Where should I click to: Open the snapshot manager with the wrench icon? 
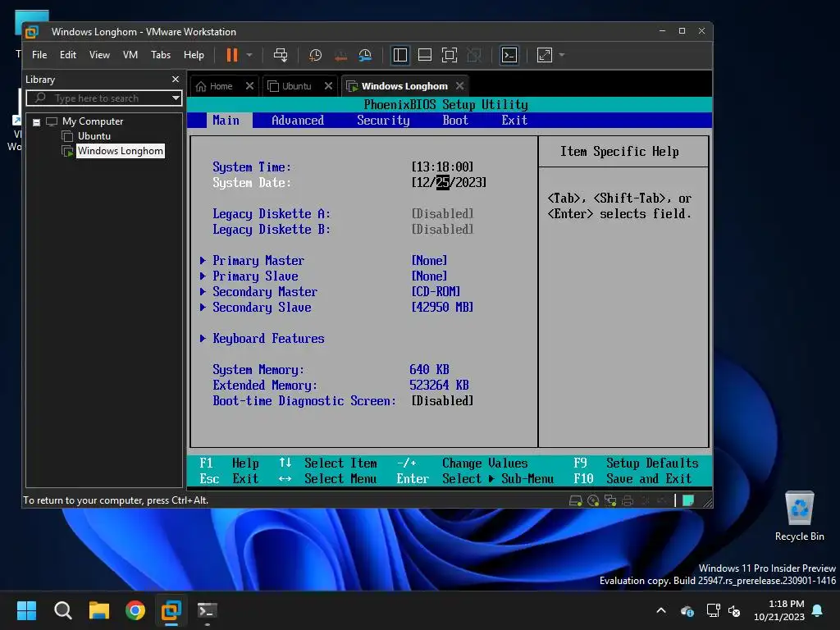365,55
